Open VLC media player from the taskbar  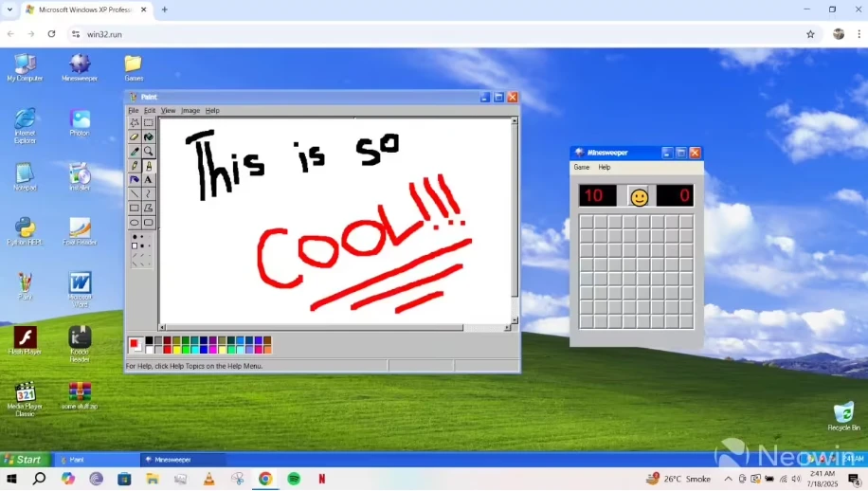tap(208, 479)
